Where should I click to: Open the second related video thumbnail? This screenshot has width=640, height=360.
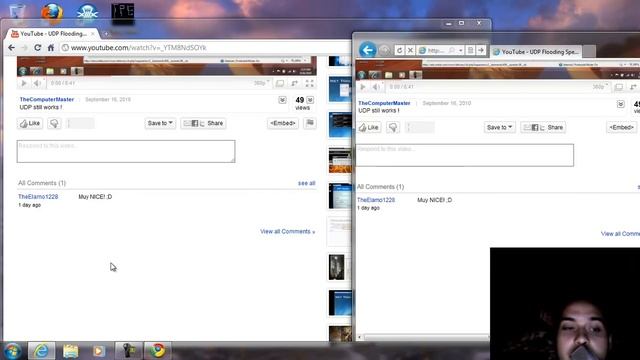pyautogui.click(x=340, y=89)
